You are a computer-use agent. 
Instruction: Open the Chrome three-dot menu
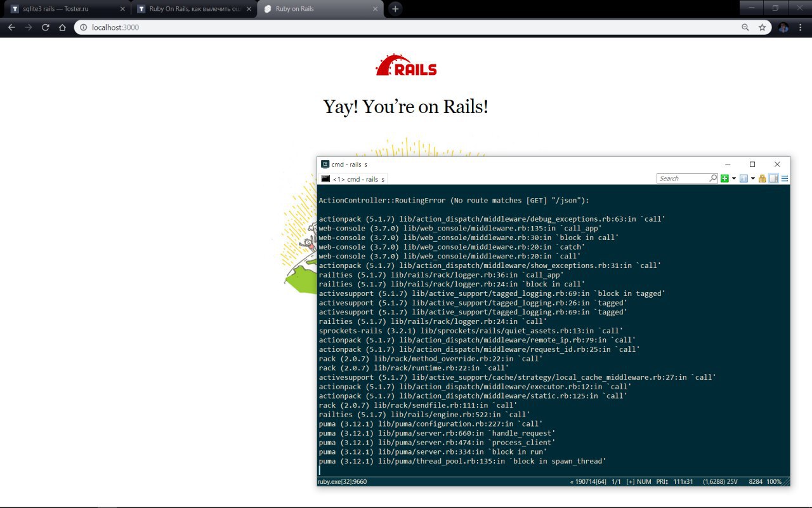[801, 27]
